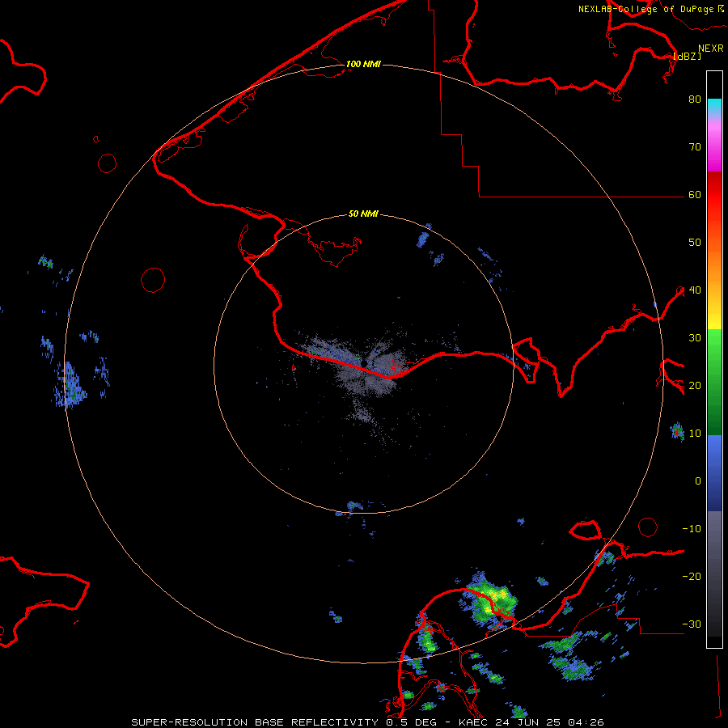The image size is (728, 728).
Task: Click the 60 value on dBZ scale
Action: pyautogui.click(x=695, y=194)
